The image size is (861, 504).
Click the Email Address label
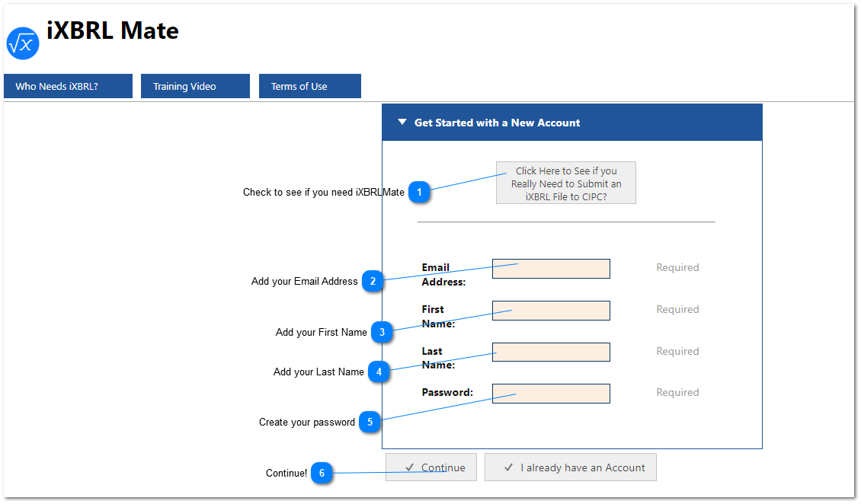tap(443, 275)
